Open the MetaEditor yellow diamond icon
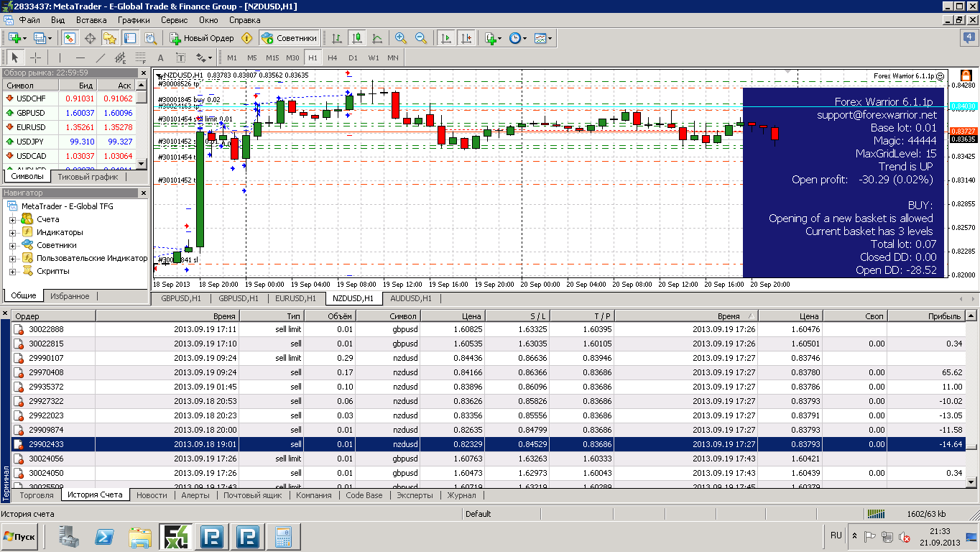This screenshot has width=980, height=552. coord(247,38)
